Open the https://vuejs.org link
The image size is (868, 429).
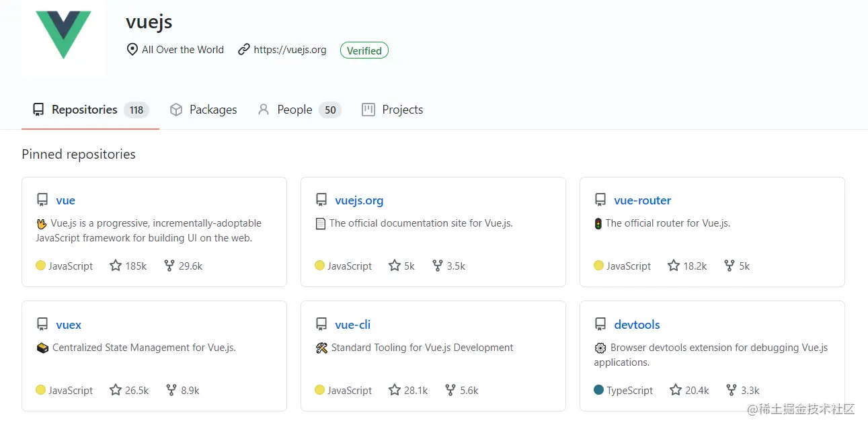pos(290,50)
